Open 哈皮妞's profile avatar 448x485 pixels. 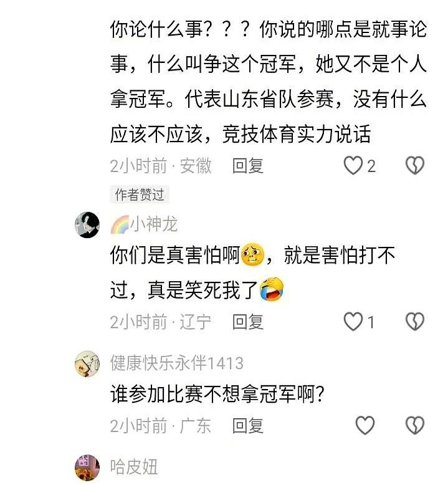[x=87, y=468]
